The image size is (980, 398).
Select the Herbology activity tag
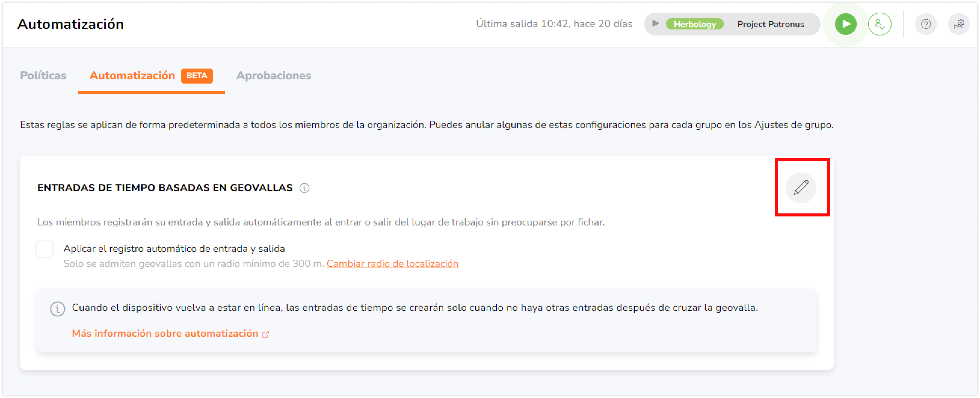coord(694,24)
